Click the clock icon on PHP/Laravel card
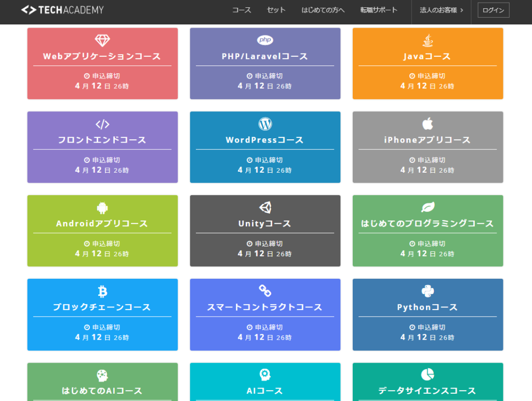 [249, 76]
